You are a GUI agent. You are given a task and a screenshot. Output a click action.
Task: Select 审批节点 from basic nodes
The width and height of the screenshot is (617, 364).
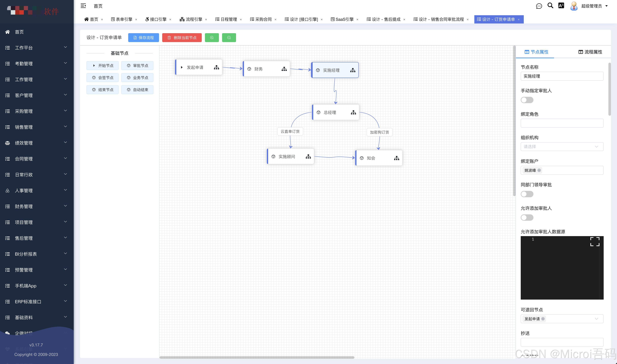[137, 66]
